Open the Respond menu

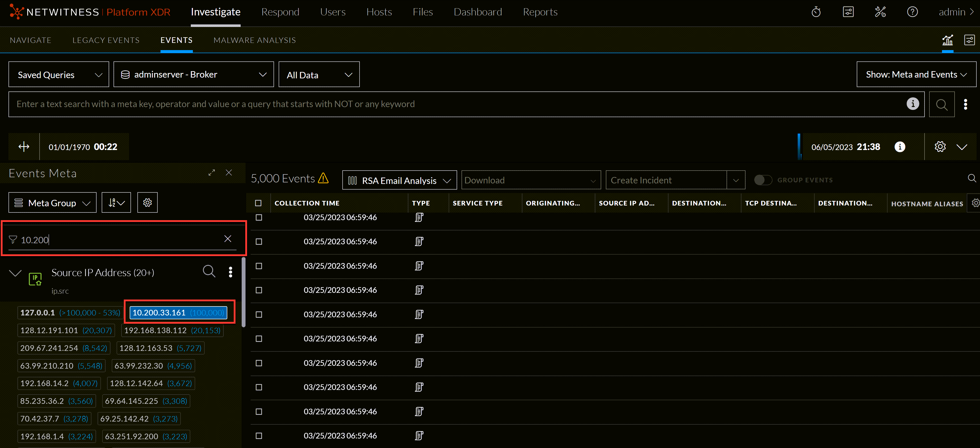click(x=280, y=12)
